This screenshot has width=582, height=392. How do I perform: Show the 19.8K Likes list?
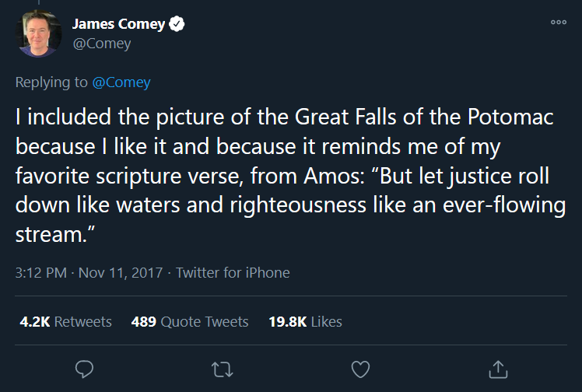(305, 321)
